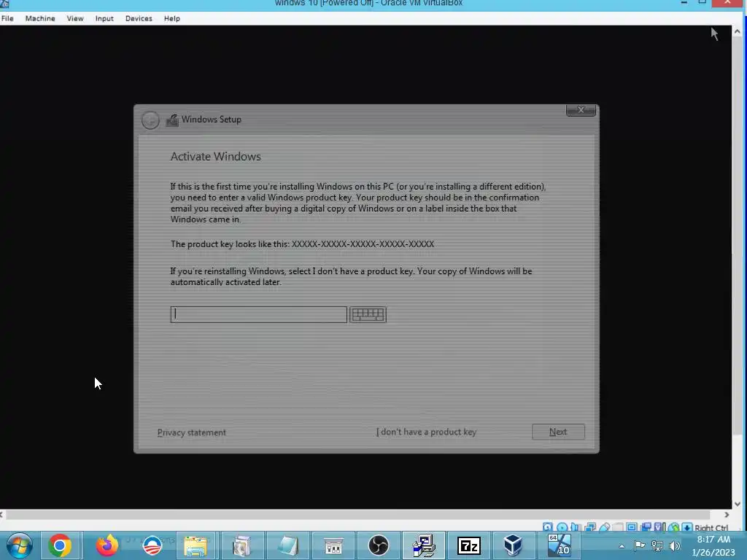This screenshot has width=747, height=560.
Task: Open the File menu
Action: pyautogui.click(x=7, y=18)
